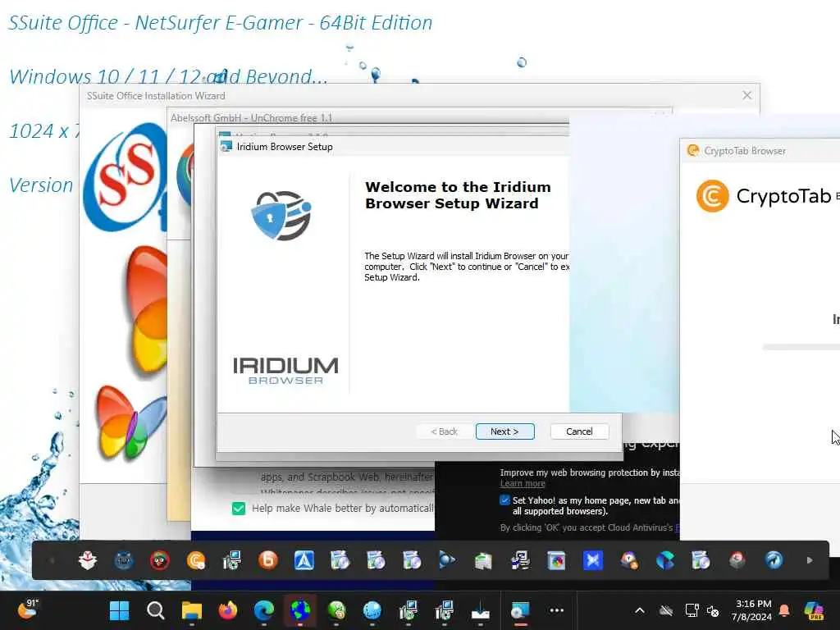Show more taskbar apps via three dots

[x=557, y=610]
